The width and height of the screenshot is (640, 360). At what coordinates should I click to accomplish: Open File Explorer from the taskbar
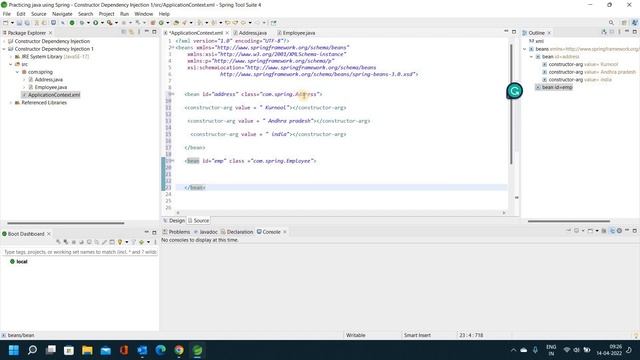pyautogui.click(x=87, y=350)
